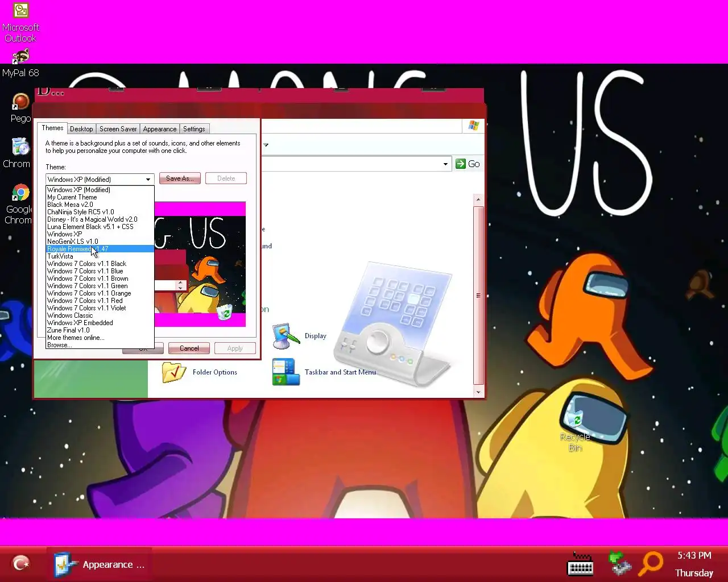Click Appearance taskbar button

tap(100, 564)
